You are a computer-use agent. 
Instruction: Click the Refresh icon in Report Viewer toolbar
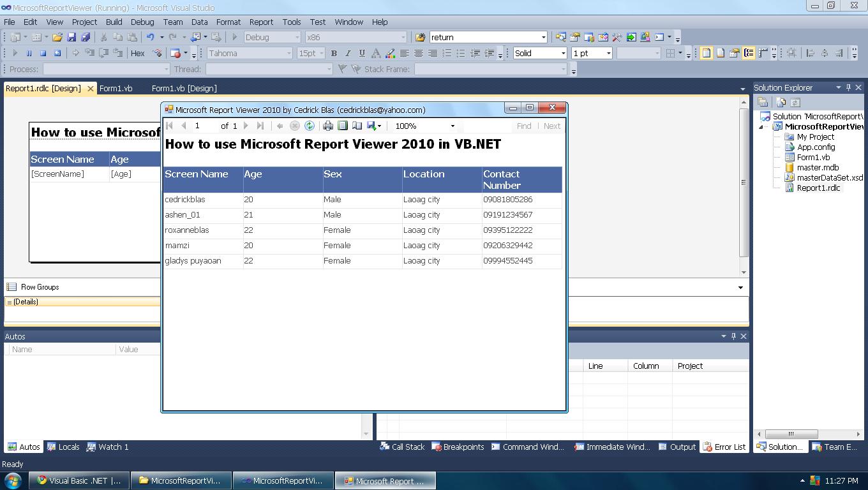pyautogui.click(x=310, y=126)
